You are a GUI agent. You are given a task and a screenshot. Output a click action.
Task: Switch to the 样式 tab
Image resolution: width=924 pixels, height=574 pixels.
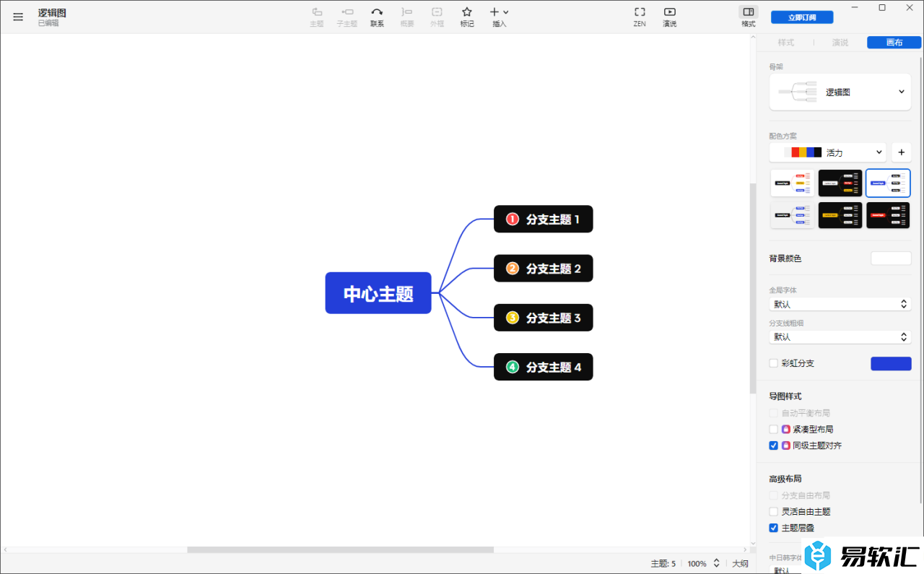tap(785, 43)
